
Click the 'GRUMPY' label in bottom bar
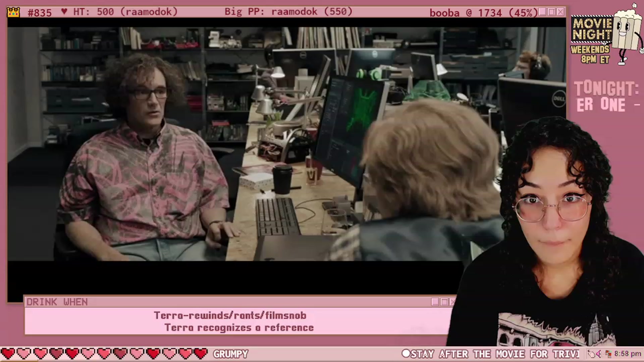point(231,354)
